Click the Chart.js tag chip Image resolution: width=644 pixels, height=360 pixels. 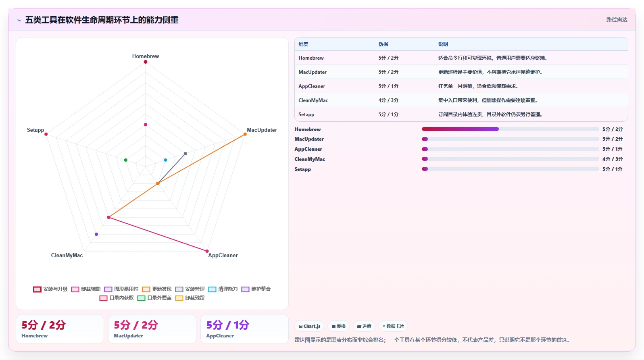click(x=309, y=326)
